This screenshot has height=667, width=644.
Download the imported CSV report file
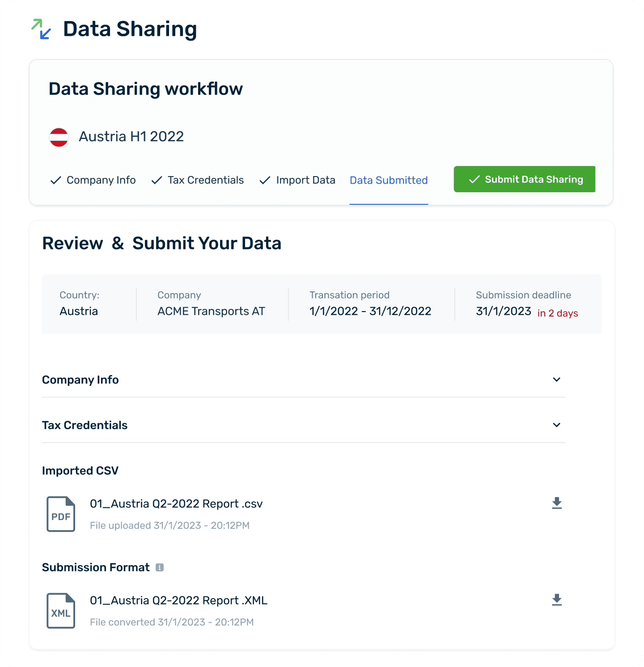click(557, 503)
